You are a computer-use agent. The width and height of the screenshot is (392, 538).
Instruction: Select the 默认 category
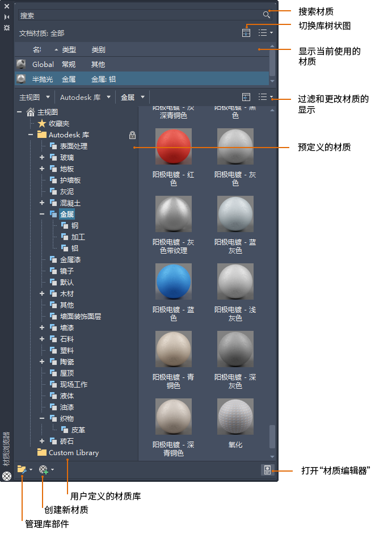point(62,283)
